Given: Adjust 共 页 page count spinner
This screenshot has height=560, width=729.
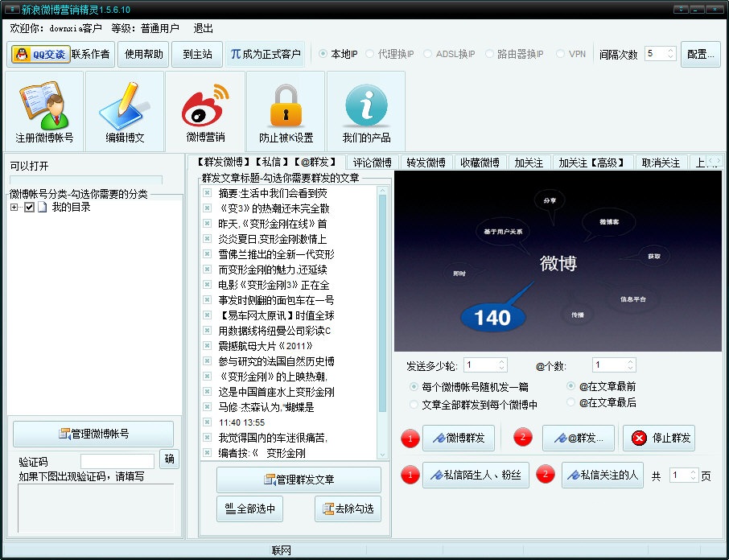Looking at the screenshot, I should [694, 475].
